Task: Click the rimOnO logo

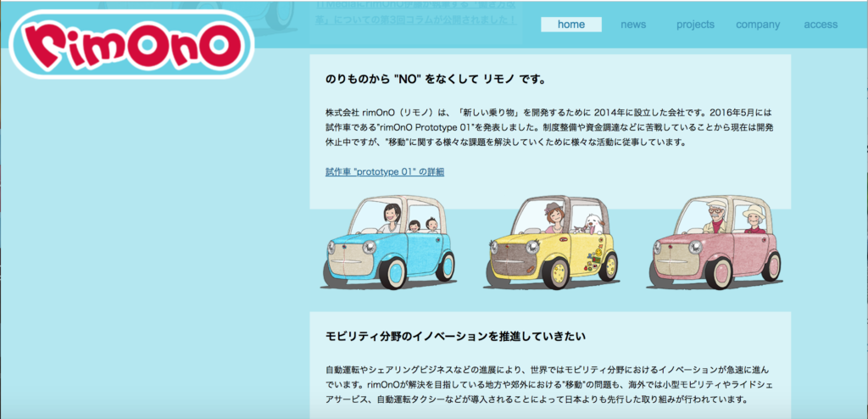Action: (x=131, y=44)
